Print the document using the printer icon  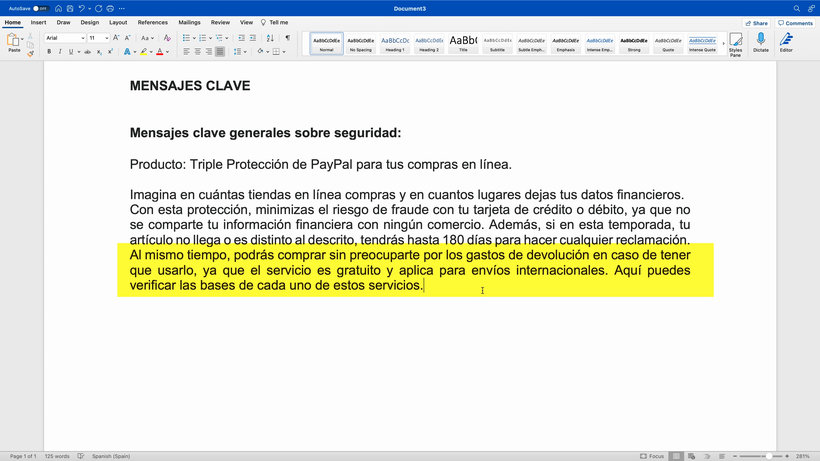coord(110,8)
